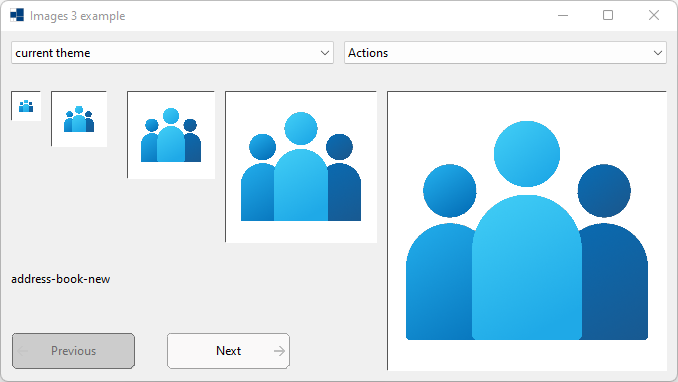
Task: Open the 'current theme' combo box
Action: click(x=173, y=53)
